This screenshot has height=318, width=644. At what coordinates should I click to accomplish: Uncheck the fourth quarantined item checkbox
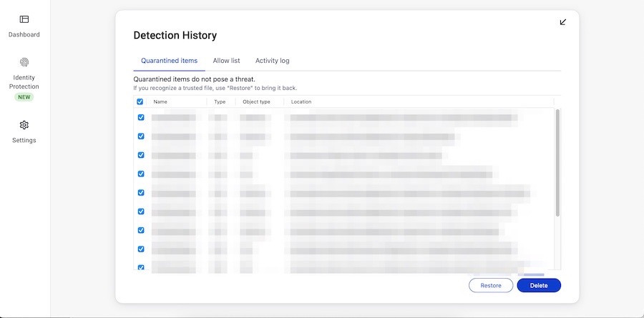[x=141, y=174]
